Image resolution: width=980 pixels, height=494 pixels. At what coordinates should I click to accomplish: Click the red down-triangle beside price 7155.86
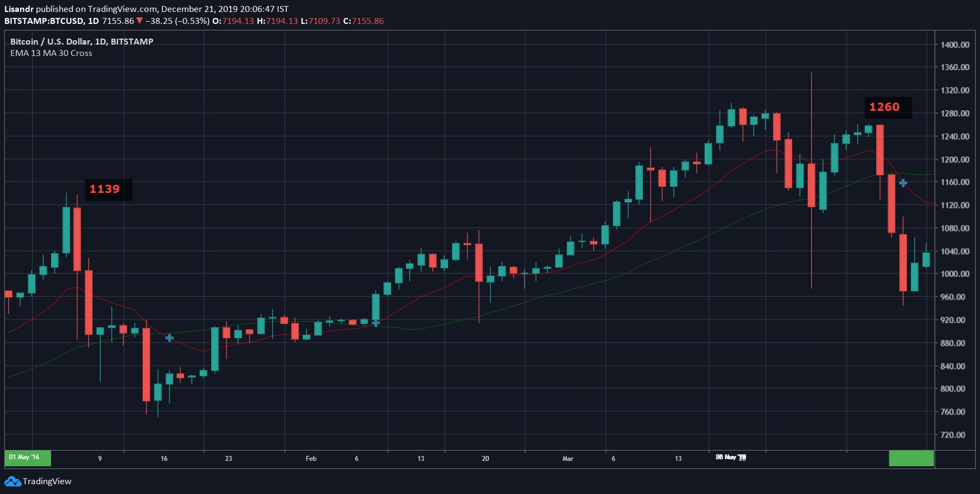(x=140, y=21)
